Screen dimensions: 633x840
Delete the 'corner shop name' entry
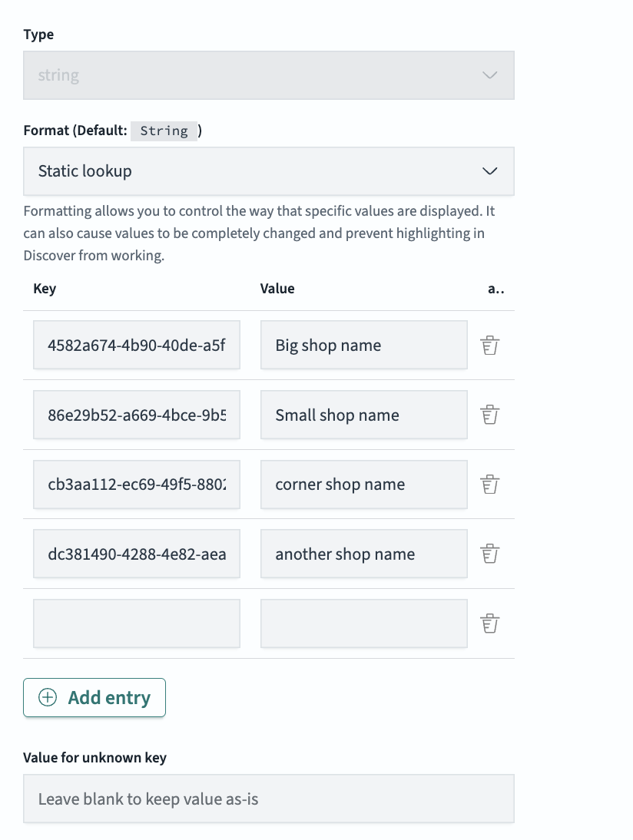coord(490,484)
